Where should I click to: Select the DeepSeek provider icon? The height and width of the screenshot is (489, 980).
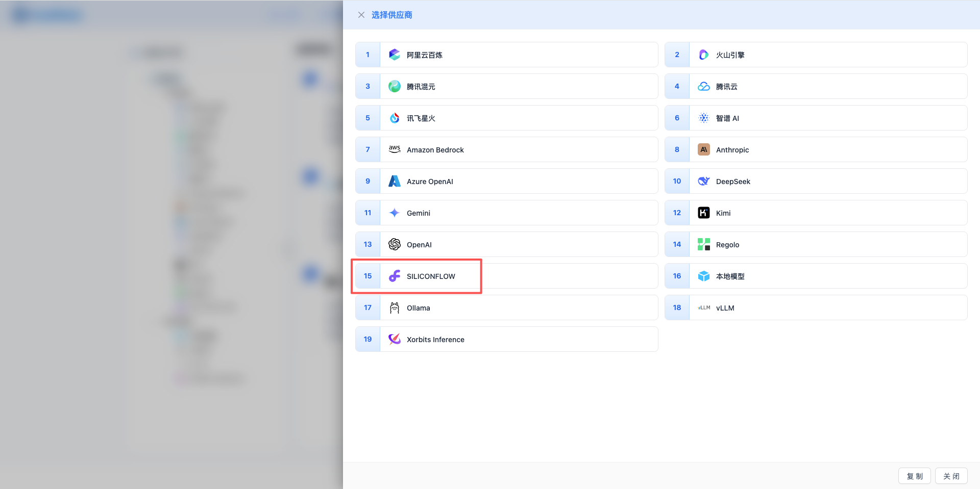tap(703, 181)
